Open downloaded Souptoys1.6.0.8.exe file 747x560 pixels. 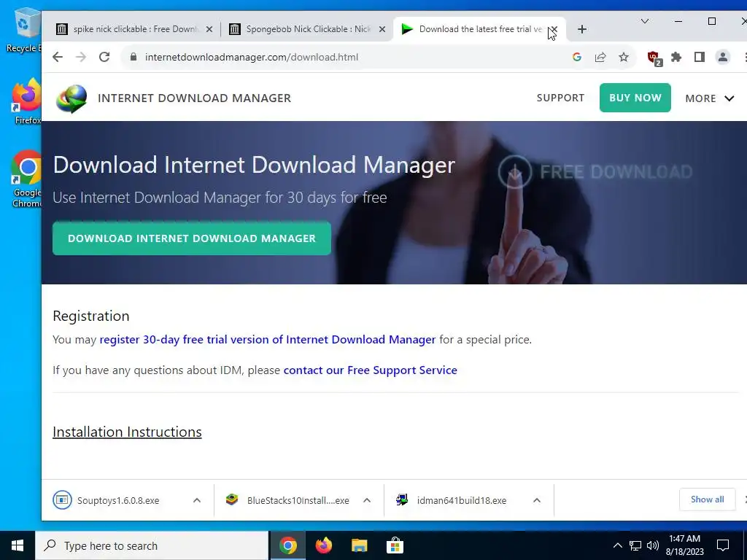tap(118, 500)
